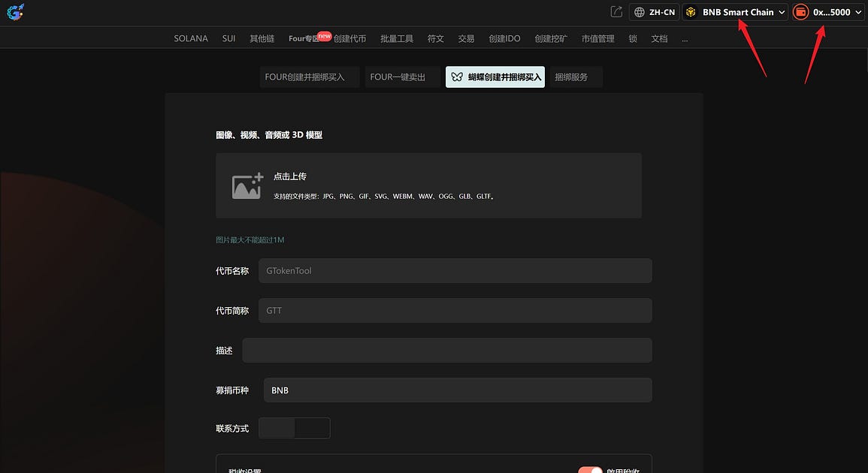Screen dimensions: 868x473
Task: Click the GTokenTool logo icon
Action: (16, 11)
